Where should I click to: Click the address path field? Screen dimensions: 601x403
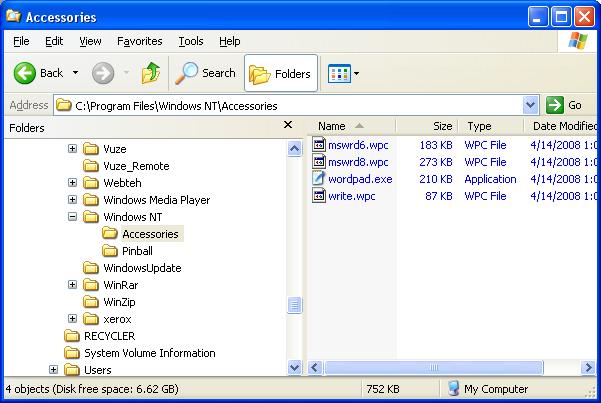(x=289, y=105)
